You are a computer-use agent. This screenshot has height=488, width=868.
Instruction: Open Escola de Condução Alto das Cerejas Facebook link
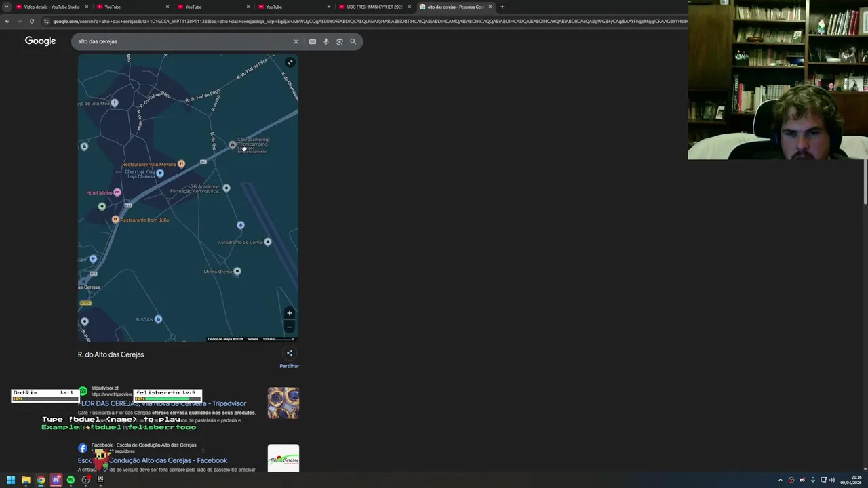click(x=153, y=460)
